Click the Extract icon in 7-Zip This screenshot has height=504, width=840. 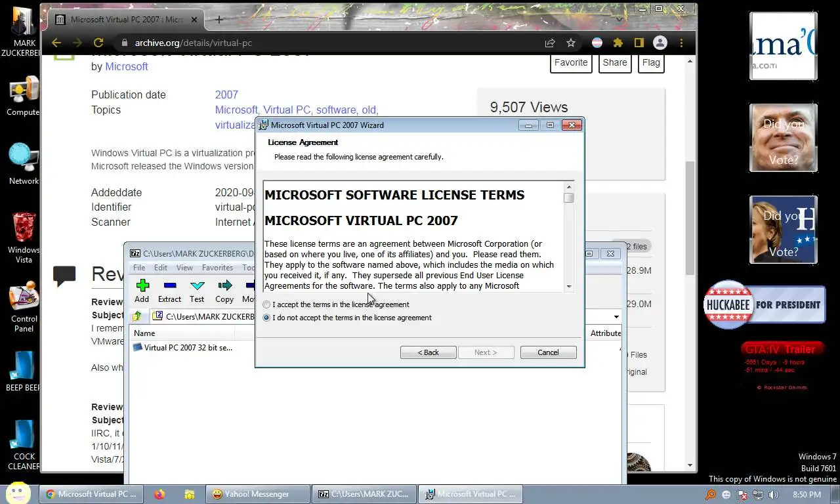169,291
